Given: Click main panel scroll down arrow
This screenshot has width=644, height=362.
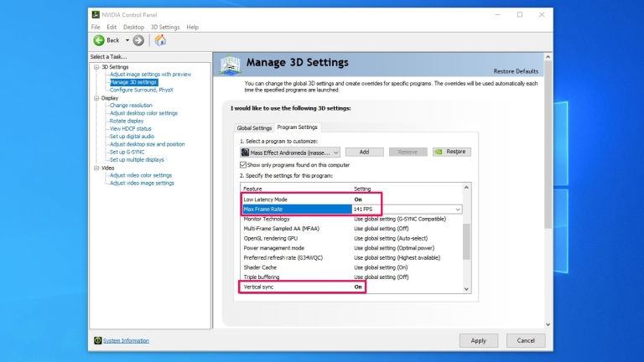Looking at the screenshot, I should click(548, 324).
